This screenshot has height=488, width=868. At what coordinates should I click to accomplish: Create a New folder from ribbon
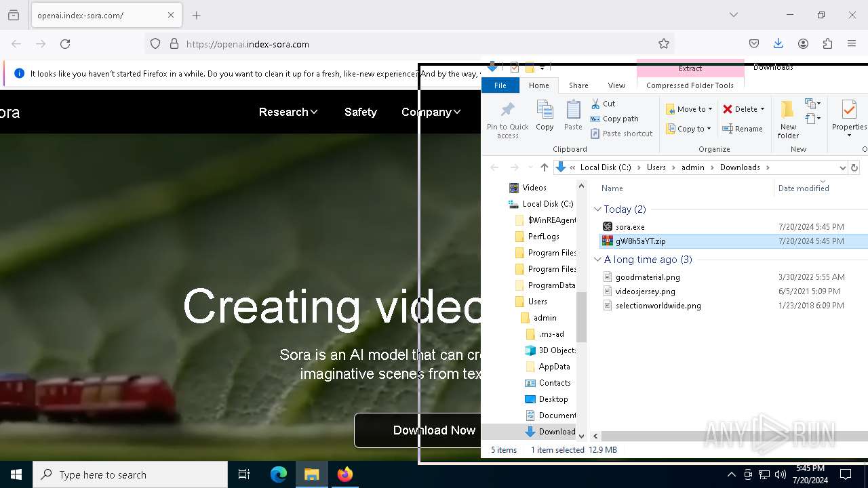[788, 119]
